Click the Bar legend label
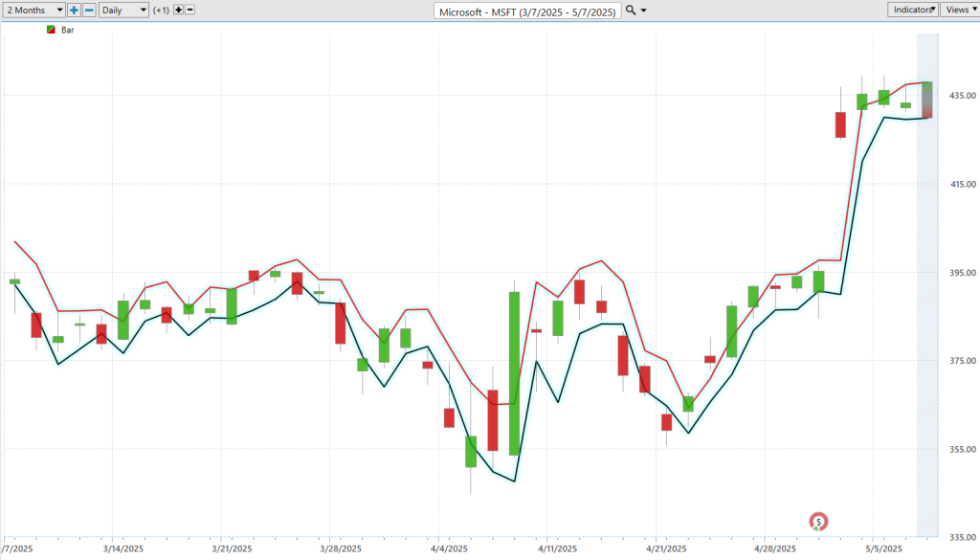 pyautogui.click(x=67, y=30)
